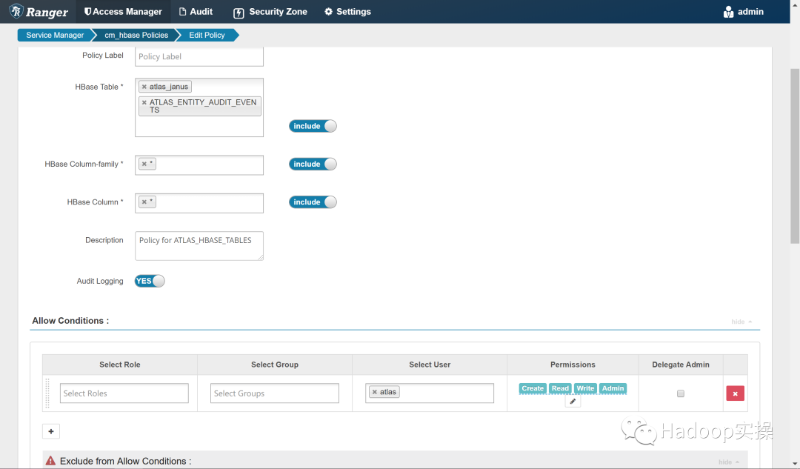Click the Exclude from Allow Conditions warning icon
This screenshot has height=469, width=800.
pyautogui.click(x=51, y=461)
